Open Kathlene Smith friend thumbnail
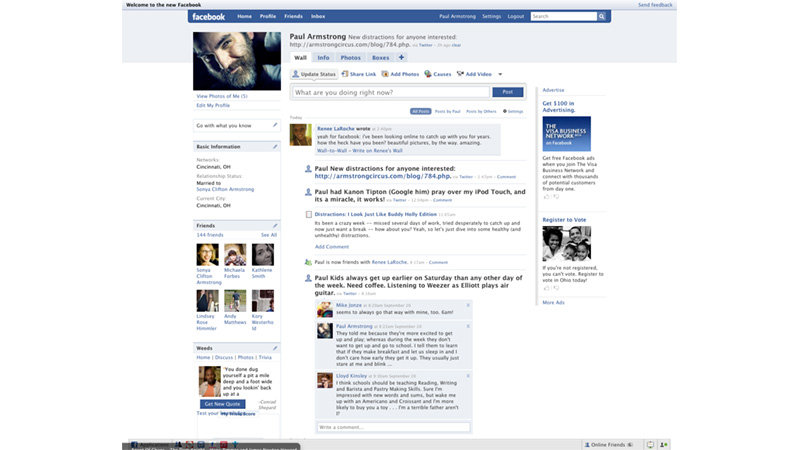The image size is (800, 450). 263,255
